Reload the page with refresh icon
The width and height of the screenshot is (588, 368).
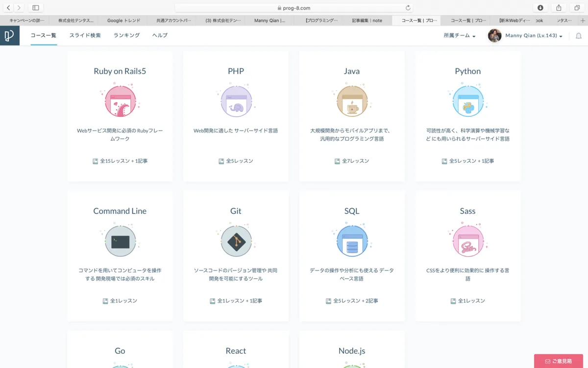408,8
